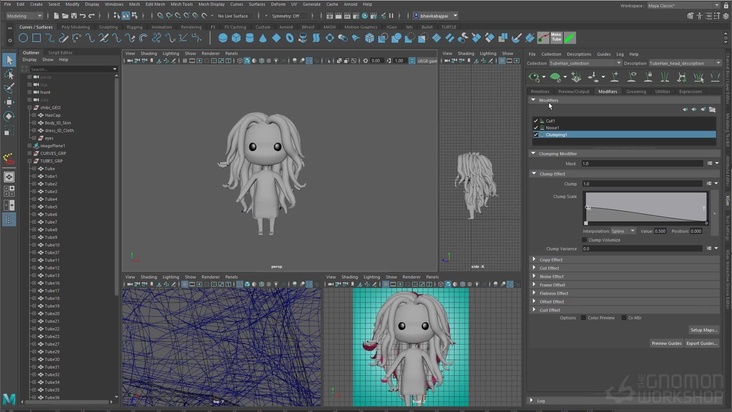Open the Modeling menu set dropdown
732x412 pixels.
(x=26, y=15)
